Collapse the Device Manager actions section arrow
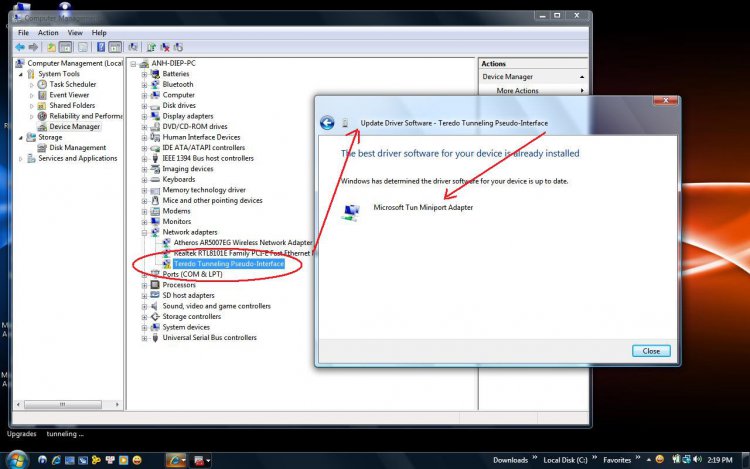This screenshot has width=750, height=469. point(582,77)
